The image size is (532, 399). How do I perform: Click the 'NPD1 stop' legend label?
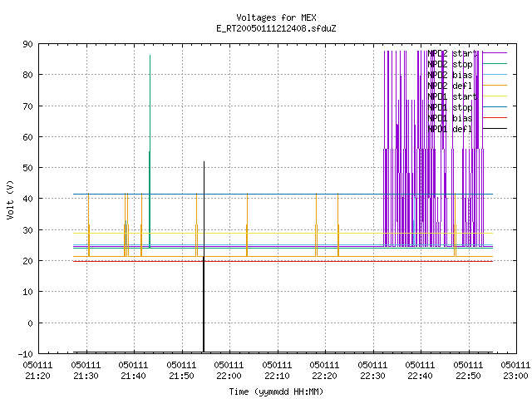[450, 107]
